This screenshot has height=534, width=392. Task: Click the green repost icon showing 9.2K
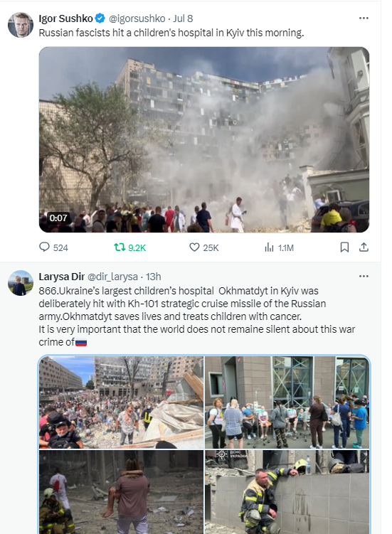click(x=120, y=247)
